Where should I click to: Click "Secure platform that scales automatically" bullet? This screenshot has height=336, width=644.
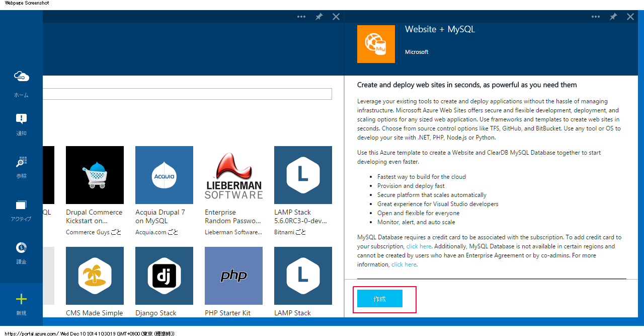[x=432, y=195]
